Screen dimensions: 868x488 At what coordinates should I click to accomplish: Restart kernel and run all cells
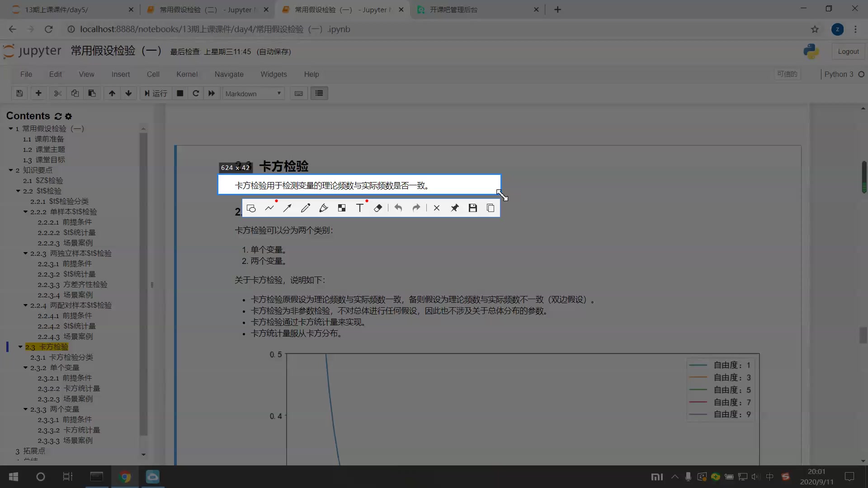(212, 94)
